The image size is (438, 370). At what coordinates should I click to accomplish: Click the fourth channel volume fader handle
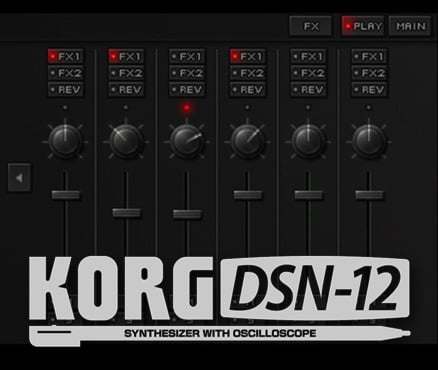tap(248, 195)
